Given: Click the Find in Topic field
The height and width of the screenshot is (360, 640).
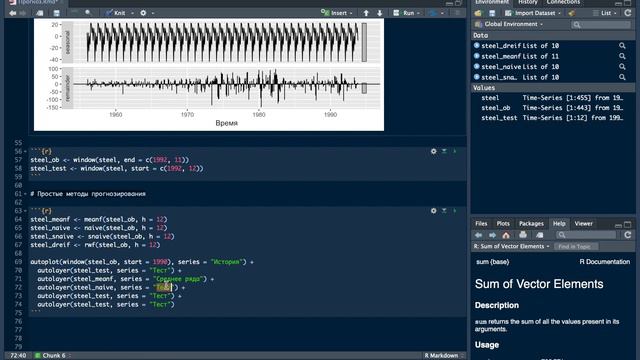Looking at the screenshot, I should point(576,247).
